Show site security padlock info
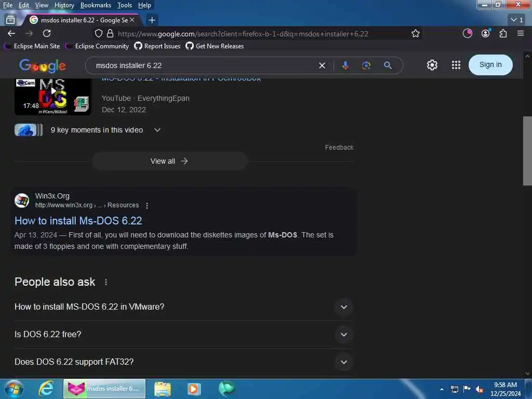 (x=110, y=34)
